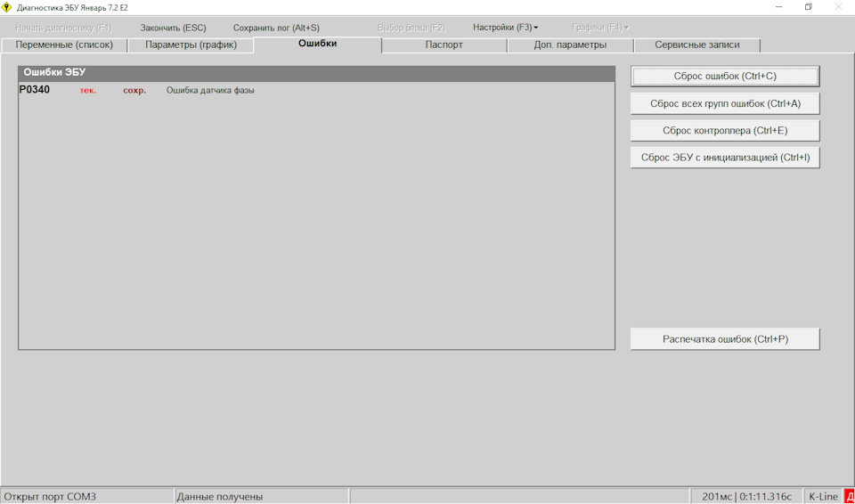Open the Графики (F4) dropdown
Viewport: 855px width, 504px height.
pyautogui.click(x=601, y=28)
